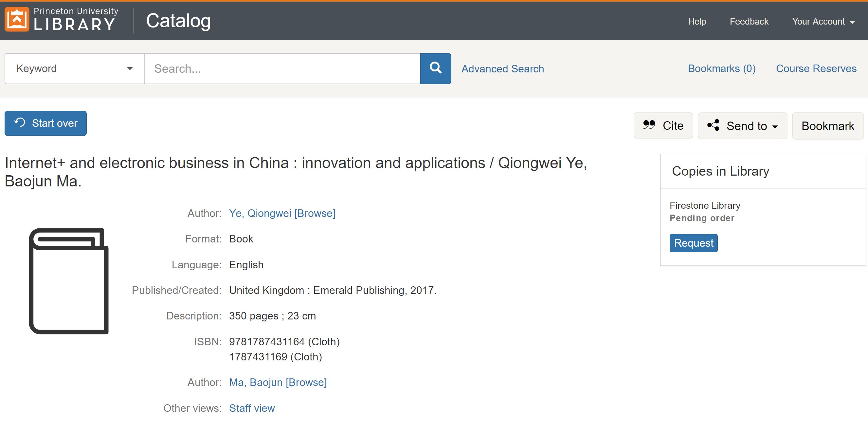Expand the Send to dropdown caret

[775, 126]
